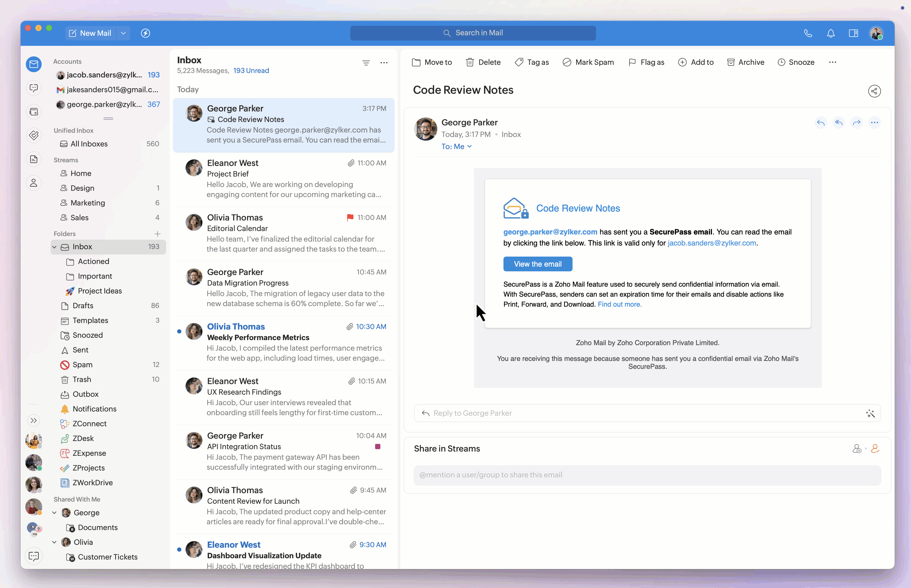Click the phone call icon in header
The image size is (911, 588).
point(808,33)
